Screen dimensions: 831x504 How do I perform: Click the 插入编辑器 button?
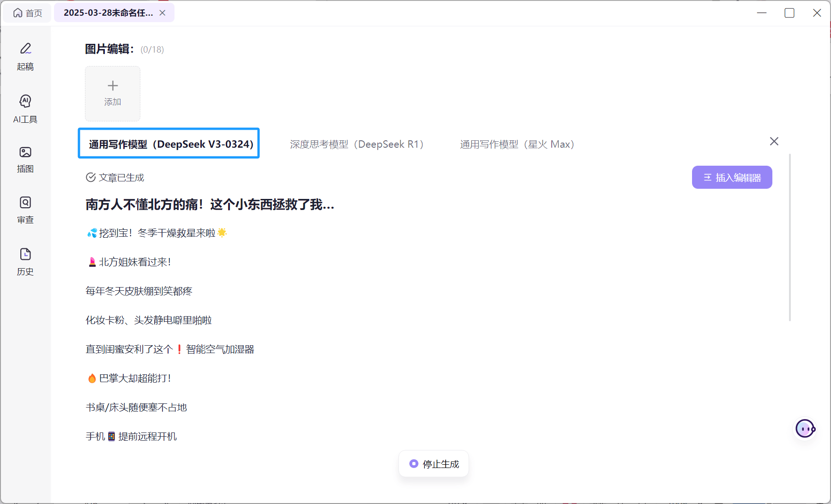pyautogui.click(x=732, y=177)
